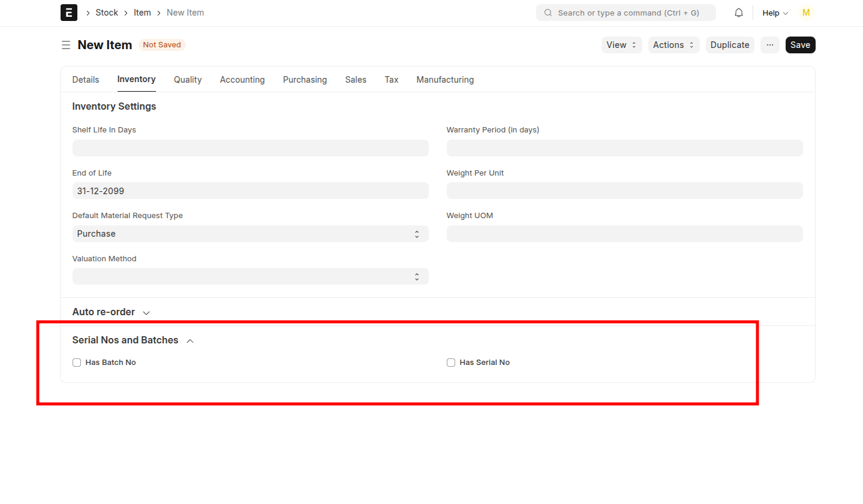This screenshot has height=504, width=863.
Task: Expand the Auto re-order section
Action: (x=111, y=312)
